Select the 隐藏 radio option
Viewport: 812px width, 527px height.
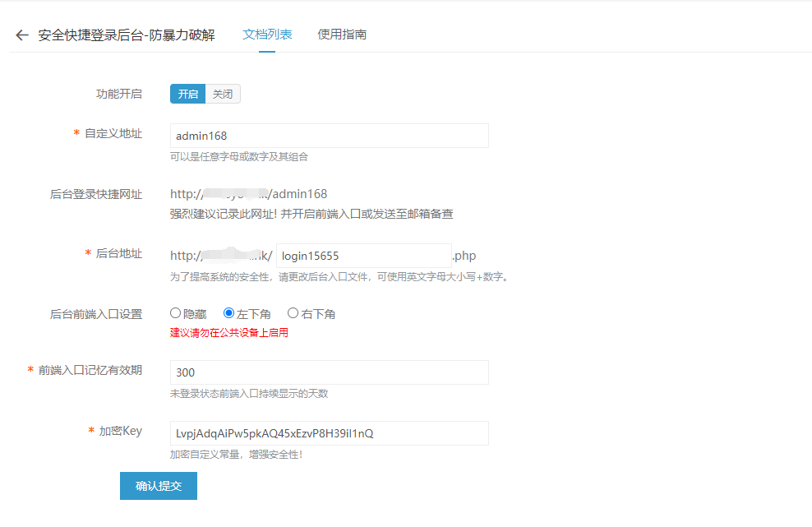pos(176,313)
